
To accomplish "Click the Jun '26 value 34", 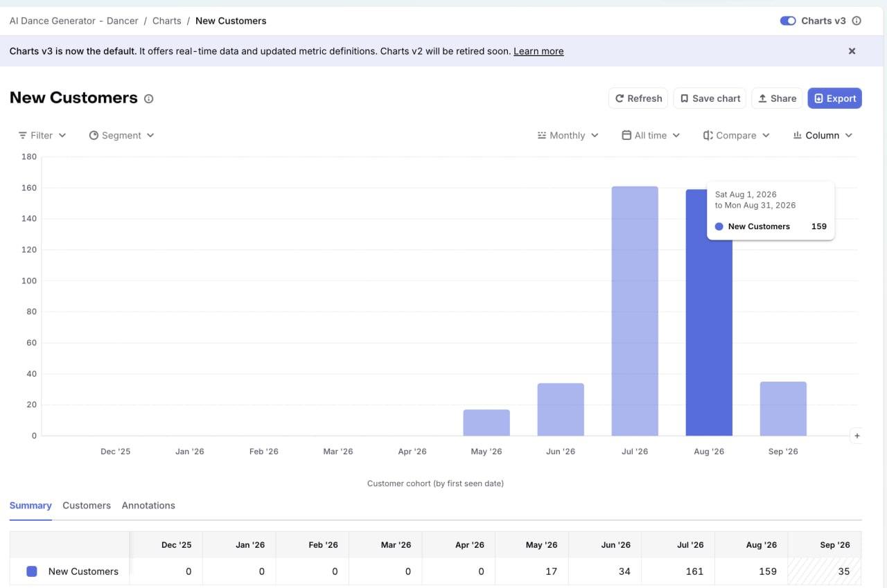I will pyautogui.click(x=624, y=571).
